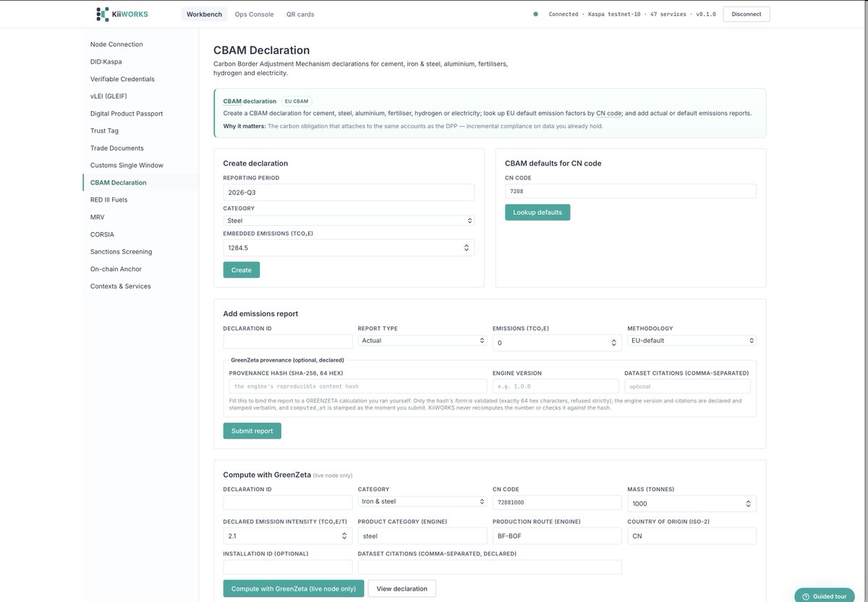Click the KiiWORKS logo
The image size is (868, 602).
click(122, 14)
